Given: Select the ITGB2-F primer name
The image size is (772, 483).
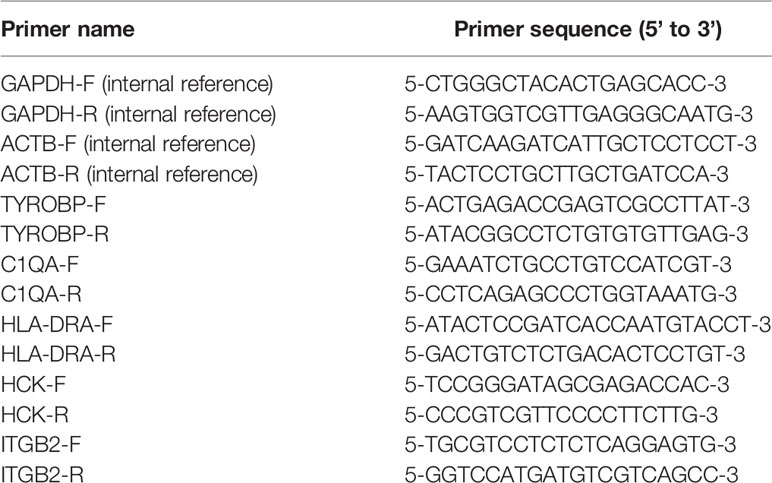Looking at the screenshot, I should (x=41, y=445).
